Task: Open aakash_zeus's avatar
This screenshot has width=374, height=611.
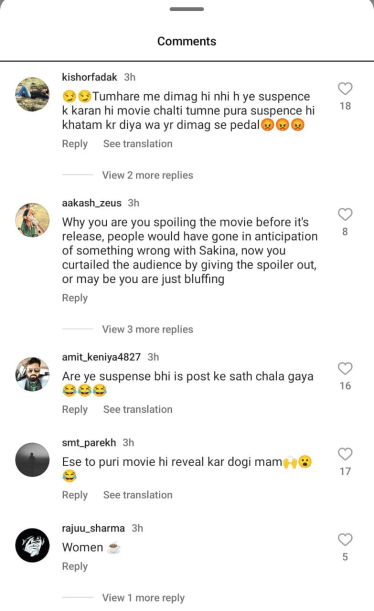Action: 32,220
